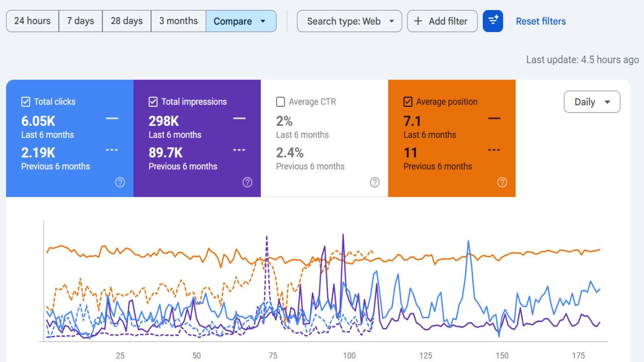Viewport: 644px width, 362px height.
Task: Enable the Average CTR metric
Action: (280, 102)
